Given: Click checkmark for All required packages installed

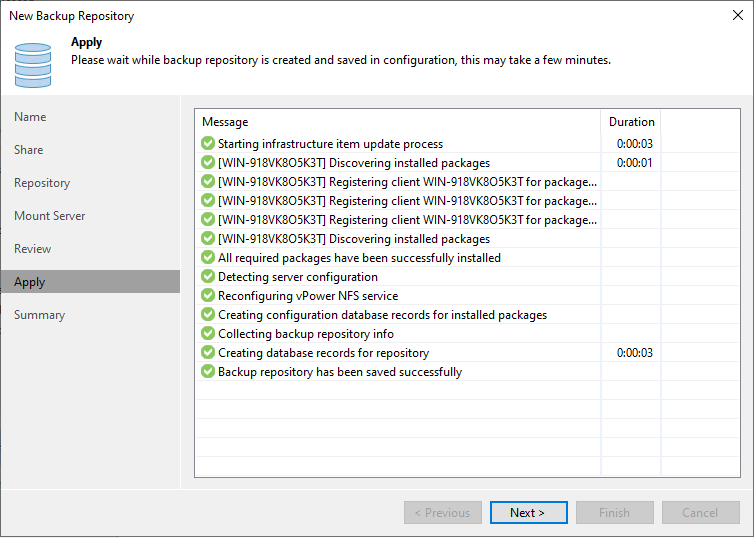Looking at the screenshot, I should 208,257.
